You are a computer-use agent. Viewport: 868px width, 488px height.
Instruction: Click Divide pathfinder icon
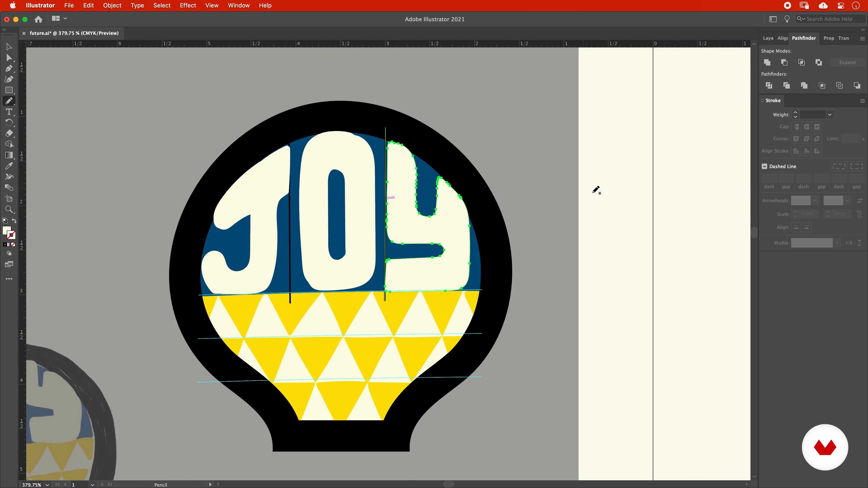point(769,86)
